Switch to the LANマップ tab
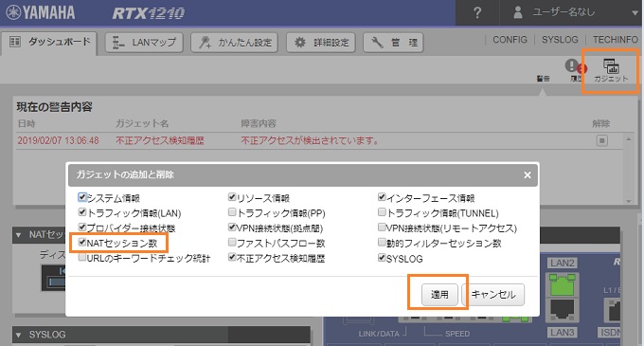The width and height of the screenshot is (644, 346). point(144,43)
